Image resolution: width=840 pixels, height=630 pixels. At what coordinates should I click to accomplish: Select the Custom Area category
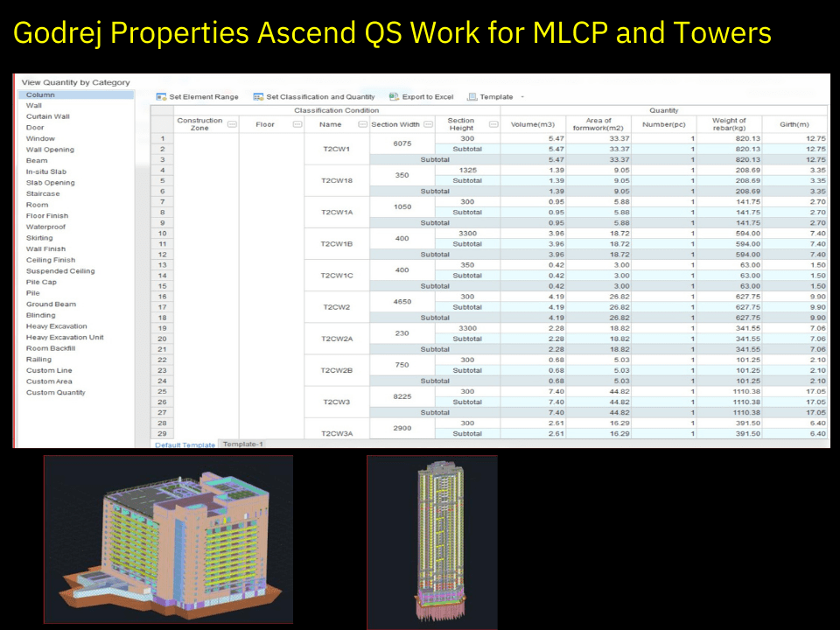point(49,381)
